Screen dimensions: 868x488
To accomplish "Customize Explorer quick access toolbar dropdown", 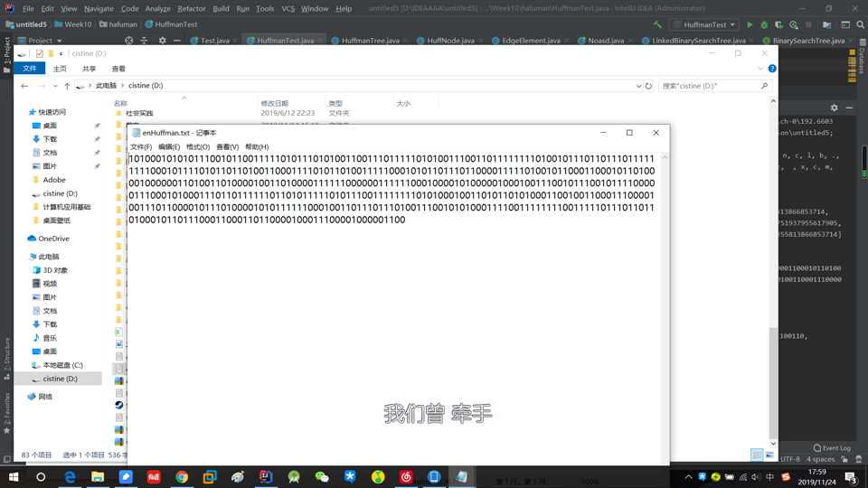I will click(61, 53).
